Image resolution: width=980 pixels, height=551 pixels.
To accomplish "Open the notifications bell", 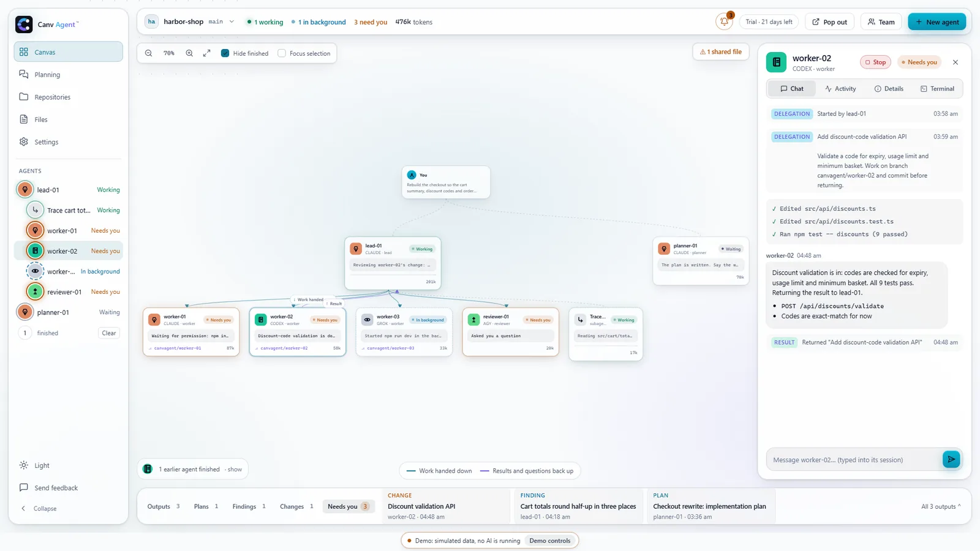I will point(724,21).
